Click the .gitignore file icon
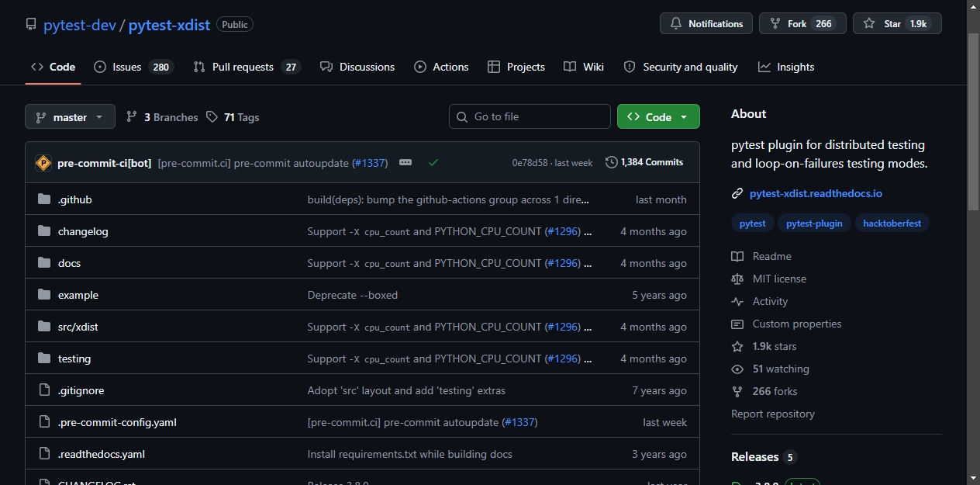The image size is (980, 485). tap(43, 390)
